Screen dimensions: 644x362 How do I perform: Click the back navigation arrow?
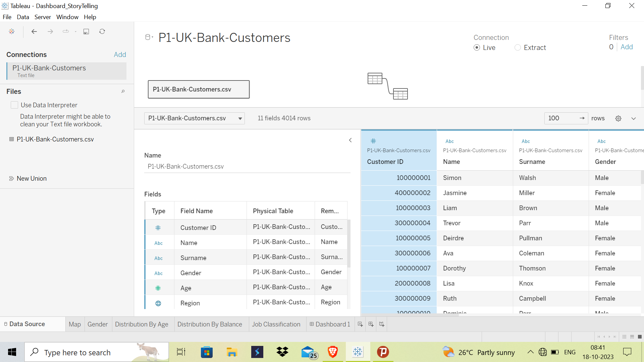click(x=34, y=31)
